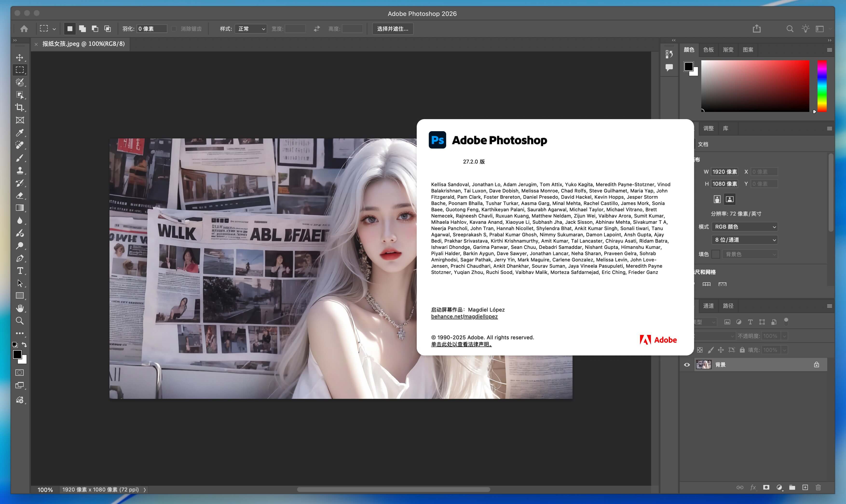Click the Home icon in options bar
846x504 pixels.
click(24, 29)
